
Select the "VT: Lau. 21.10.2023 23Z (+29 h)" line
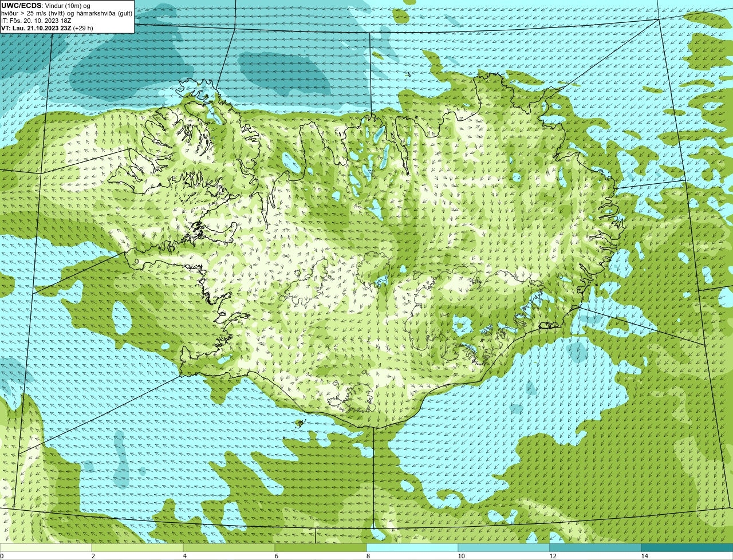pyautogui.click(x=47, y=28)
